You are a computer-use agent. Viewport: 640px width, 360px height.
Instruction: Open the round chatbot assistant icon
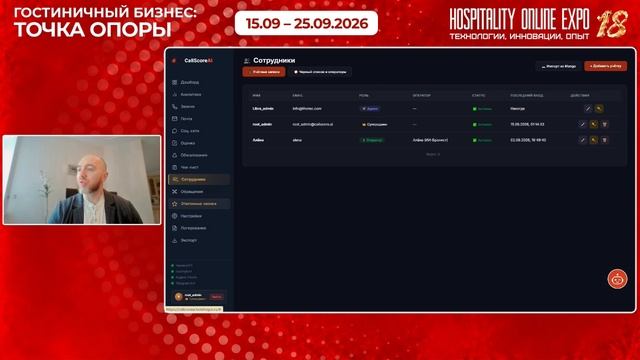point(617,279)
